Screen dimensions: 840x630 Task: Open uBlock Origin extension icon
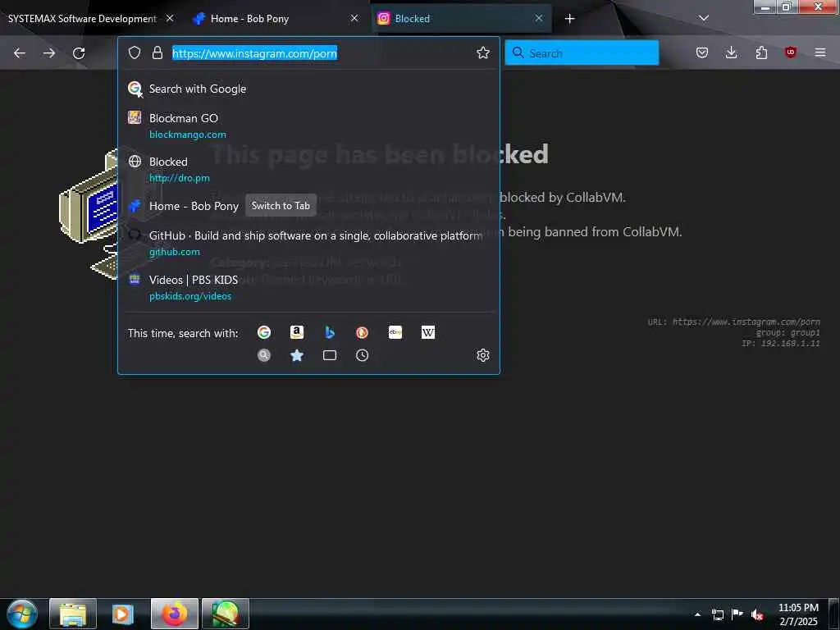[x=791, y=52]
